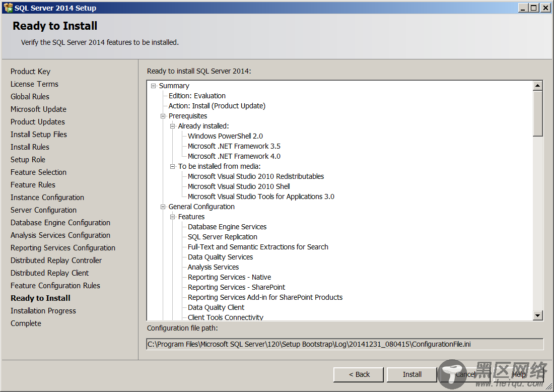The image size is (554, 392).
Task: Select the Feature Rules step
Action: [33, 185]
